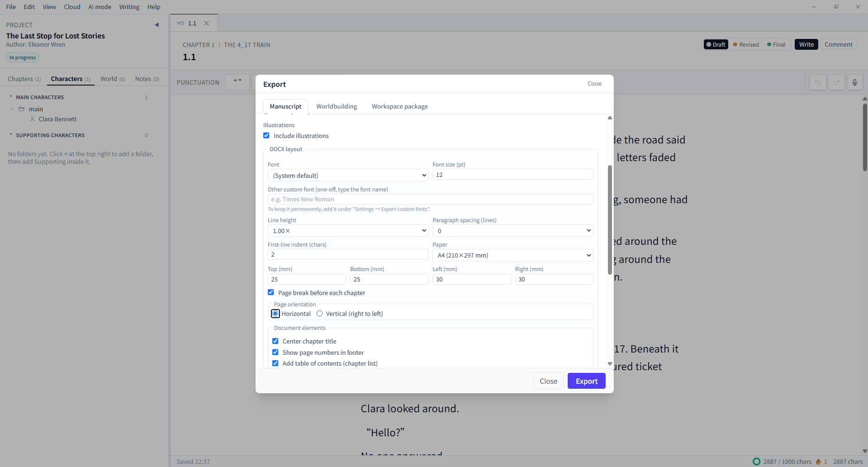This screenshot has height=467, width=868.
Task: Click the main folder icon
Action: [21, 109]
